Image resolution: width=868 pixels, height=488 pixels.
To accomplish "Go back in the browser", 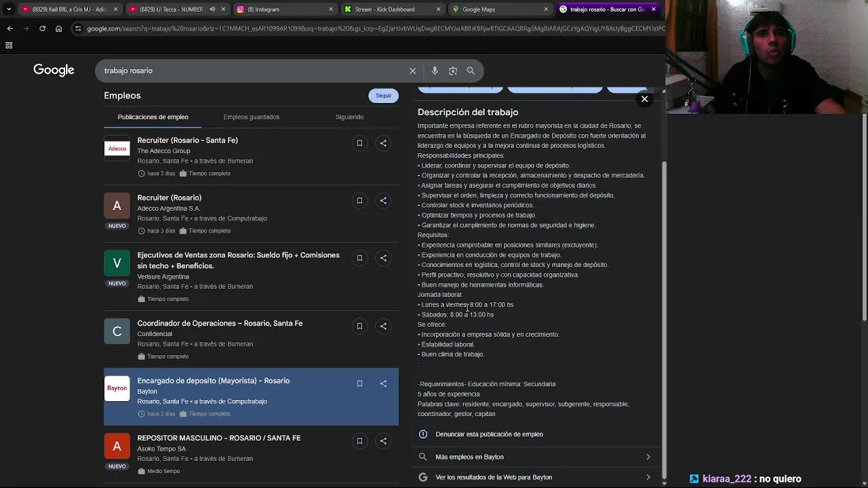I will (x=9, y=28).
